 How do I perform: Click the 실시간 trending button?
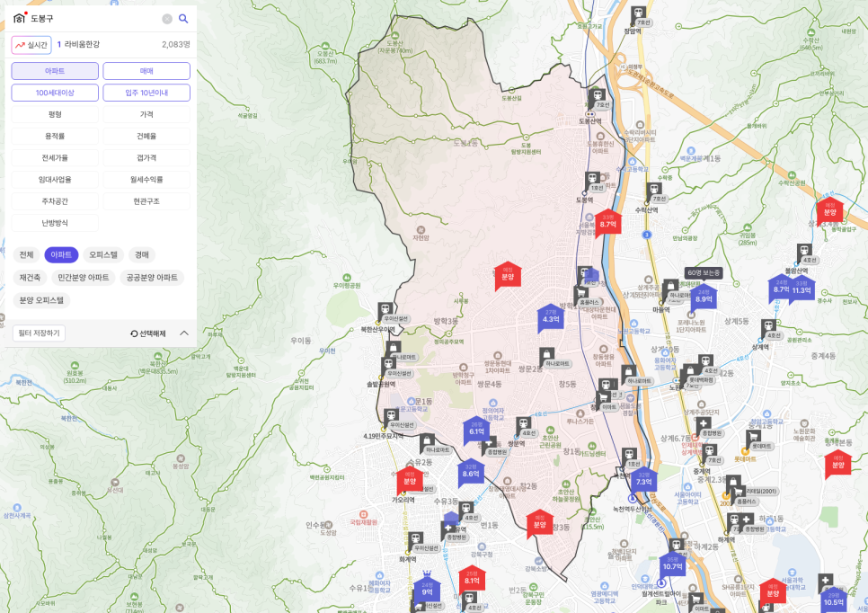[x=31, y=44]
